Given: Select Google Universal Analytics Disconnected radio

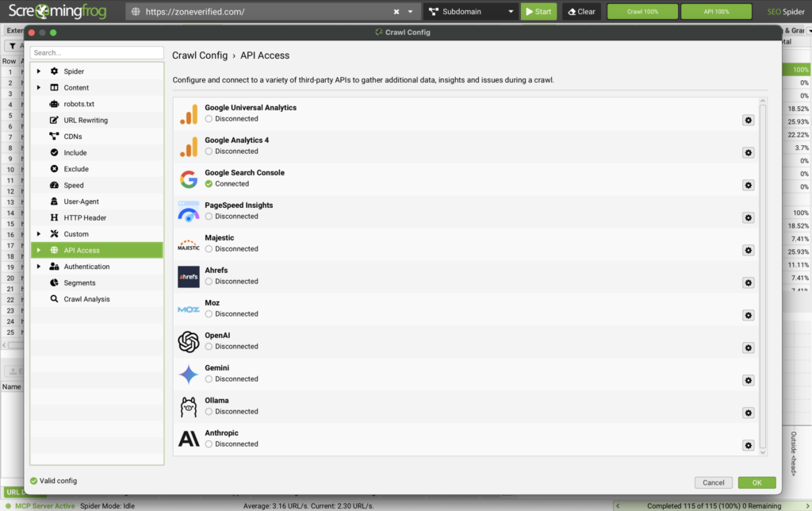Looking at the screenshot, I should [209, 119].
